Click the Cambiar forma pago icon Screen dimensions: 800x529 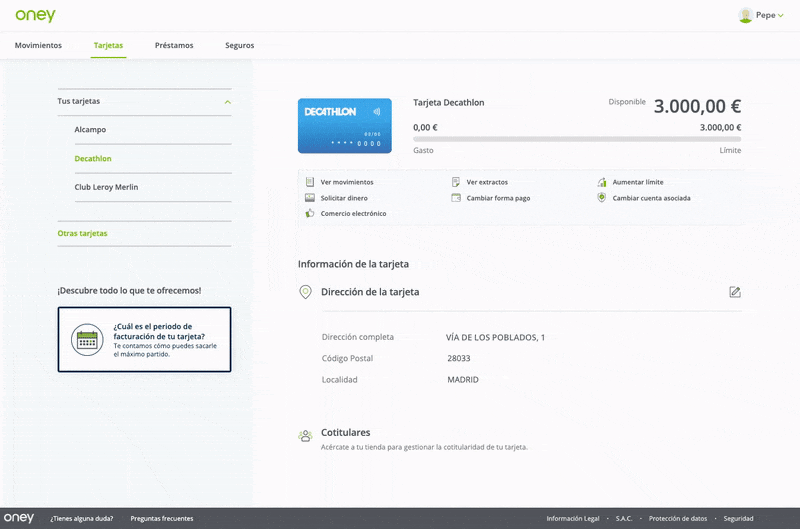(x=456, y=198)
